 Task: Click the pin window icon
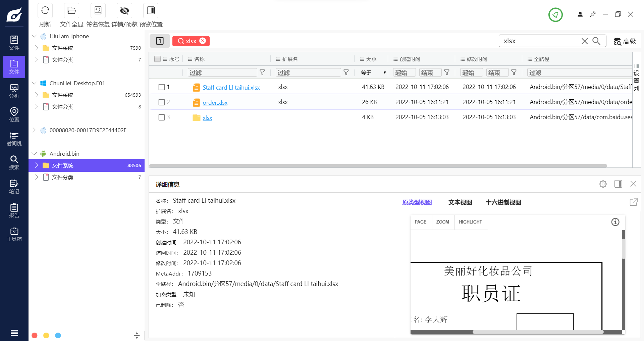[x=593, y=14]
